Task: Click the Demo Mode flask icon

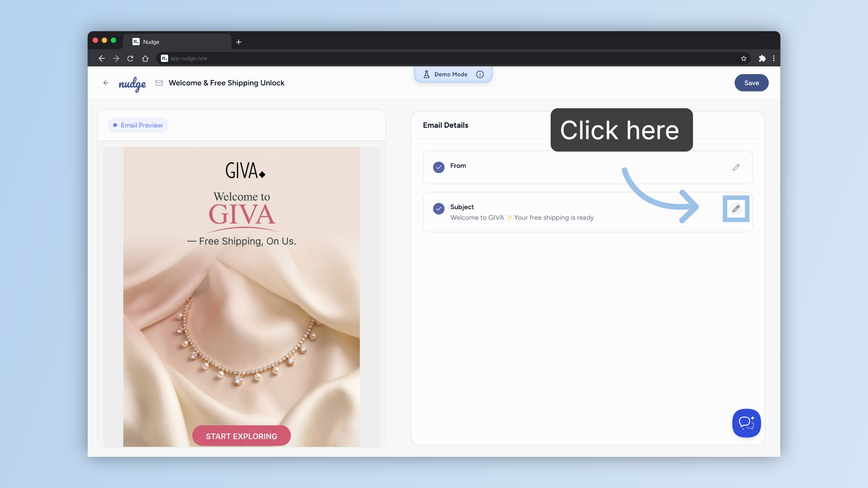Action: 426,75
